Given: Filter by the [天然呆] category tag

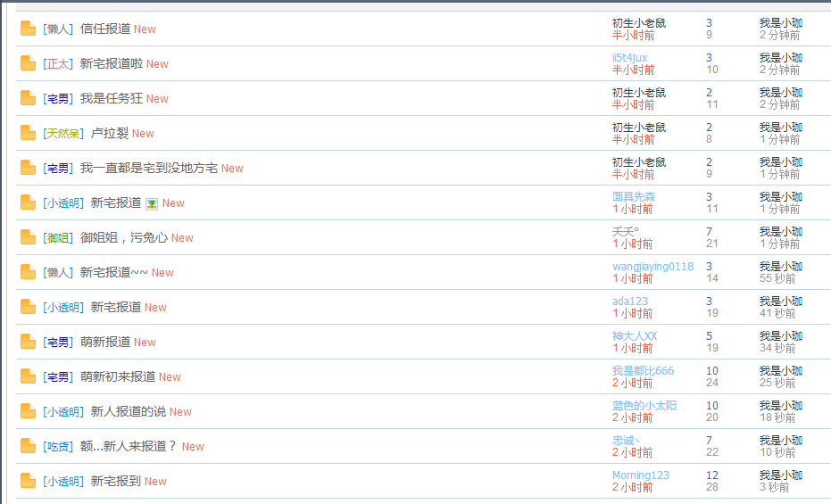Looking at the screenshot, I should tap(62, 133).
